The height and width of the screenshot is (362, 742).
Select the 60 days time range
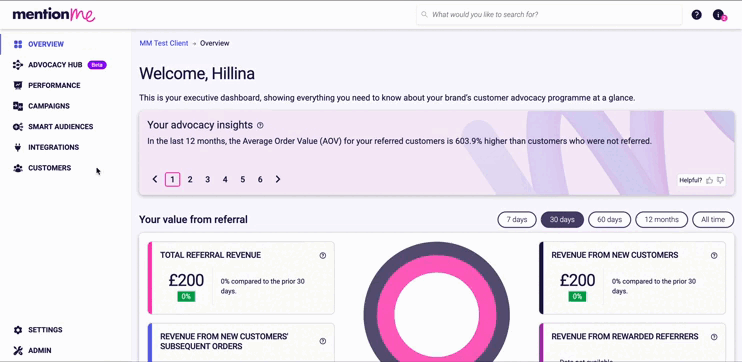pyautogui.click(x=610, y=220)
